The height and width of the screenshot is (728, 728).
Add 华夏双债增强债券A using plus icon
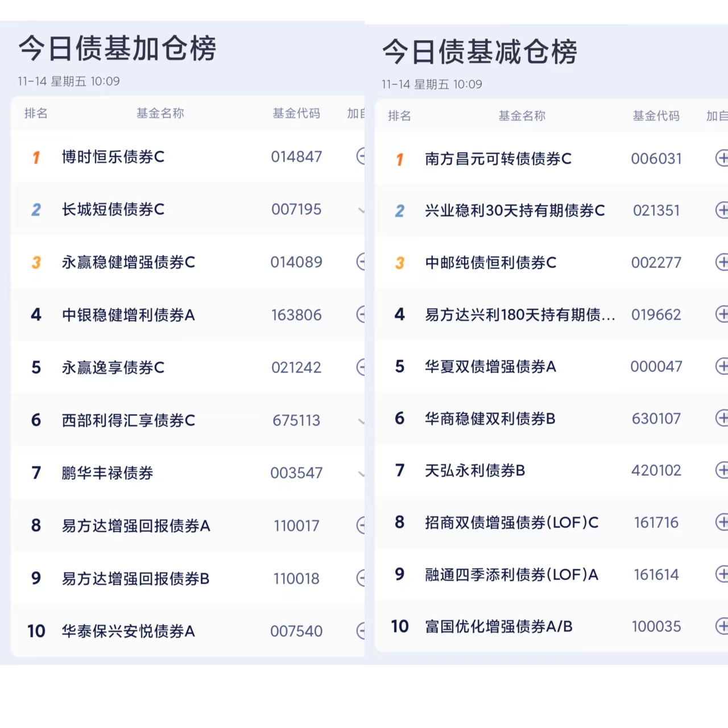pyautogui.click(x=721, y=366)
